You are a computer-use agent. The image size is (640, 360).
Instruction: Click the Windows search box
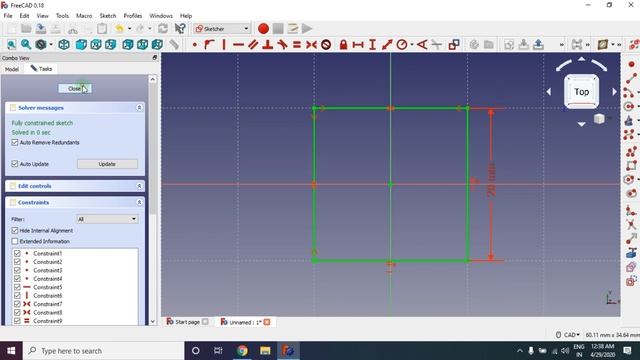pos(103,351)
